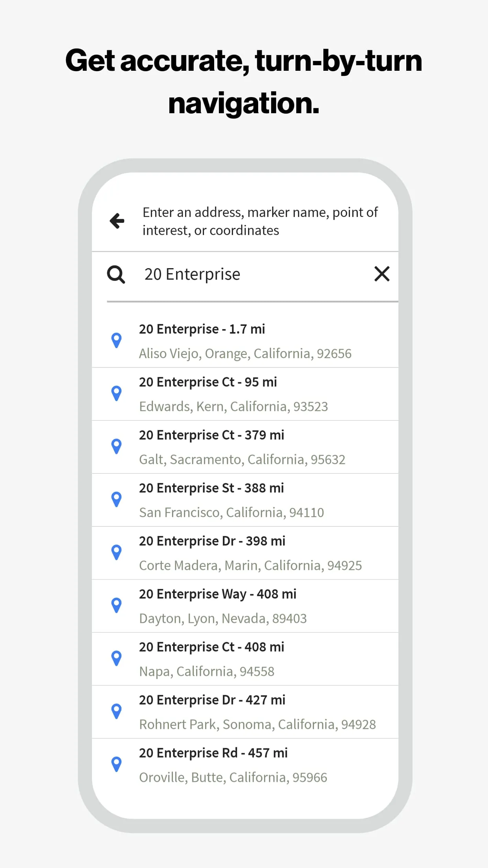Tap the pin marker for the Dayton, Nevada result
This screenshot has width=488, height=868.
[117, 605]
